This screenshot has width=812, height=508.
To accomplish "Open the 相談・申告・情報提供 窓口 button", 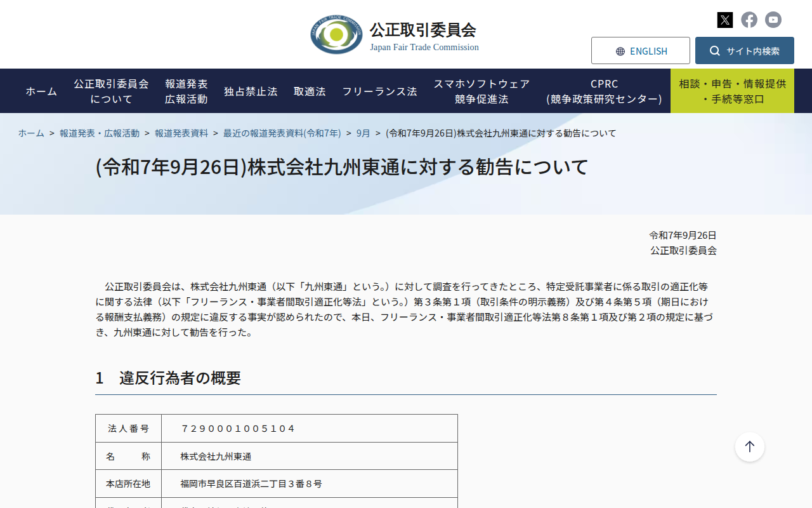I will [732, 91].
